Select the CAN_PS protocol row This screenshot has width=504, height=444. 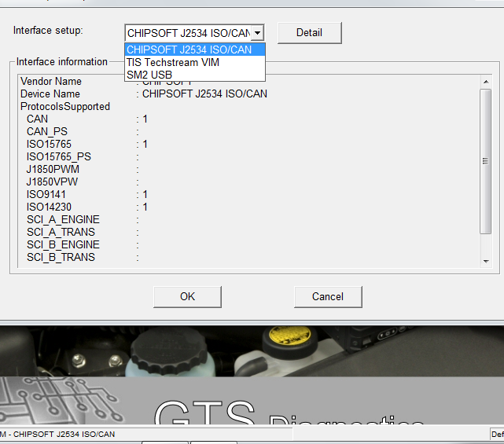46,132
